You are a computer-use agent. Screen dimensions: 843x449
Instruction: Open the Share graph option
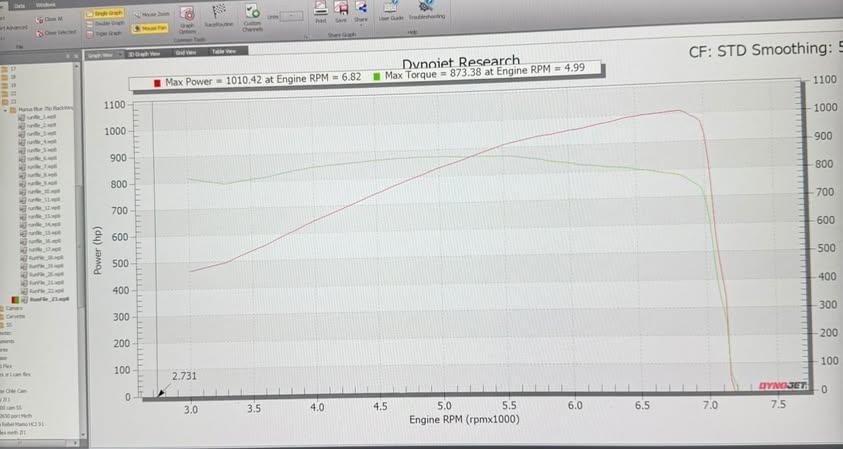coord(361,13)
